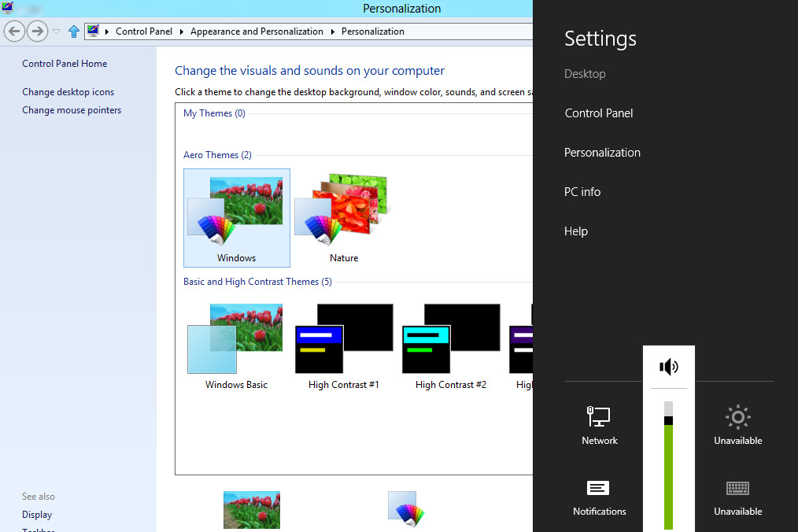Select the High Contrast #2 theme
This screenshot has width=798, height=532.
click(451, 347)
